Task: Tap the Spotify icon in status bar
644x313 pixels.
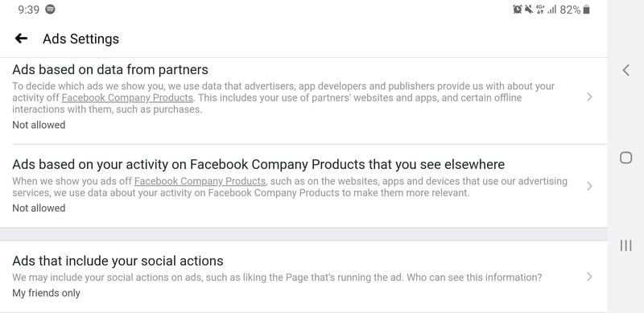Action: tap(50, 9)
